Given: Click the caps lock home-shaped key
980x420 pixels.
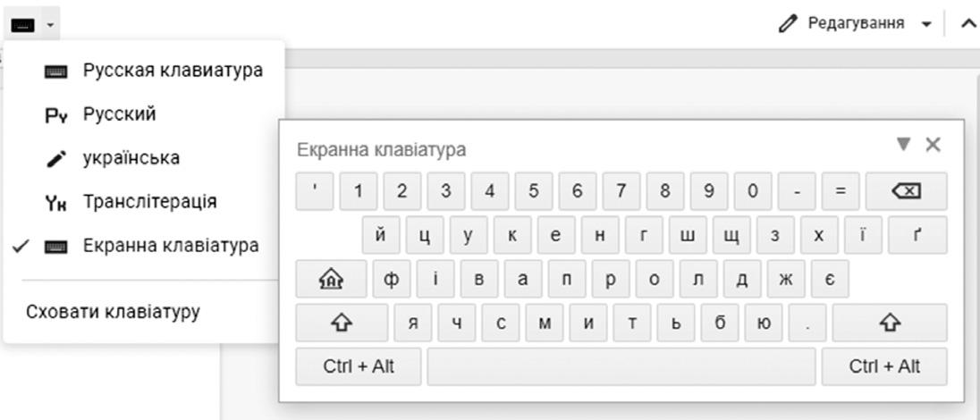Looking at the screenshot, I should (x=331, y=279).
